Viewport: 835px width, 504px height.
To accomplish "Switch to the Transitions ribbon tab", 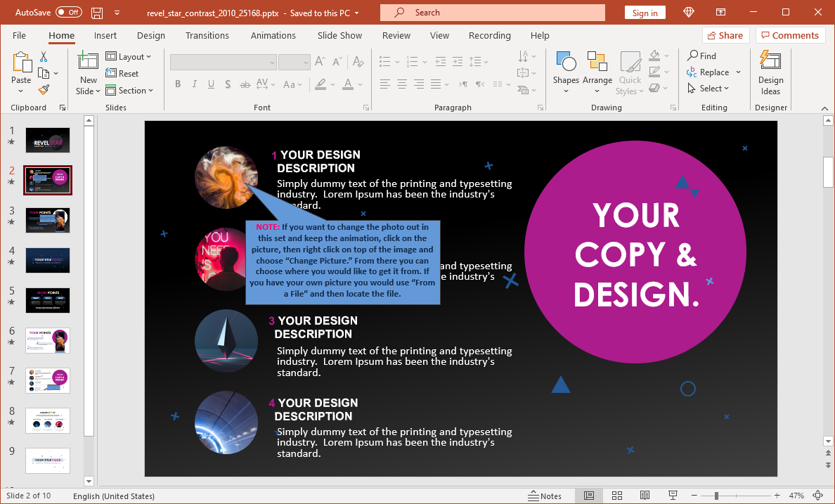I will pos(207,35).
